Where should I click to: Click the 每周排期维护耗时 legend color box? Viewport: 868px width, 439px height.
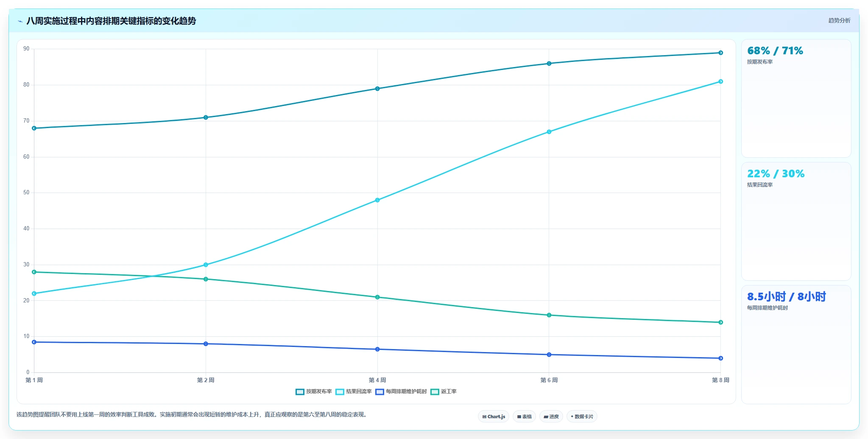[380, 391]
